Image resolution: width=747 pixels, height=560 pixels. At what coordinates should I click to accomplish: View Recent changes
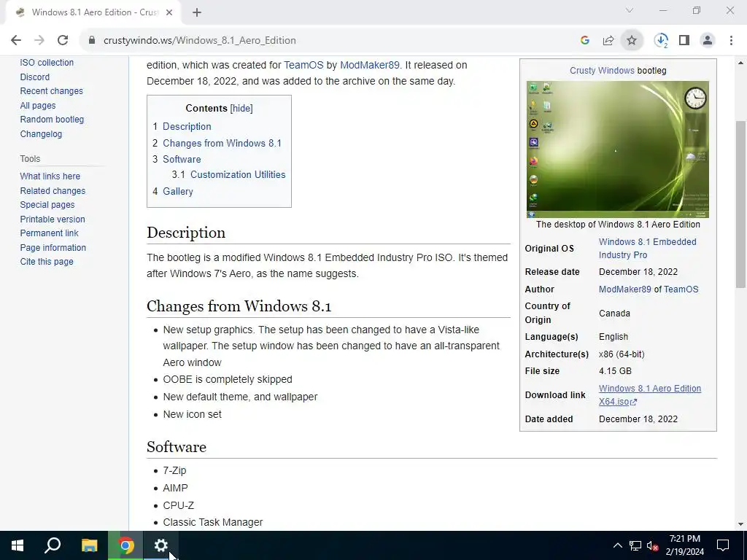tap(52, 91)
